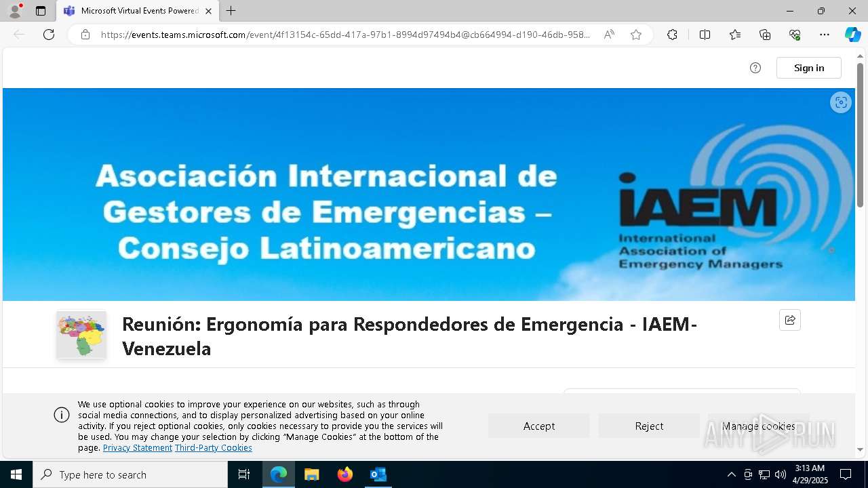Open the tab actions menu icon

(41, 11)
